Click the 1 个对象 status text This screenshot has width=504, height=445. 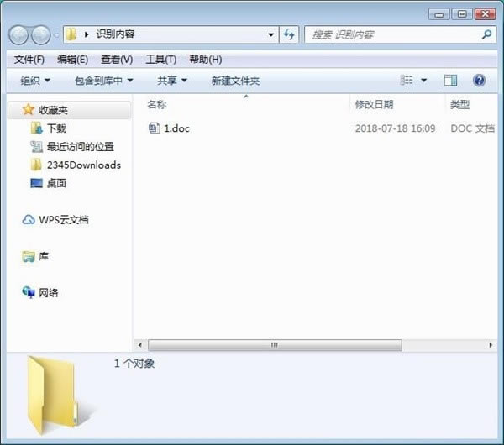(134, 364)
